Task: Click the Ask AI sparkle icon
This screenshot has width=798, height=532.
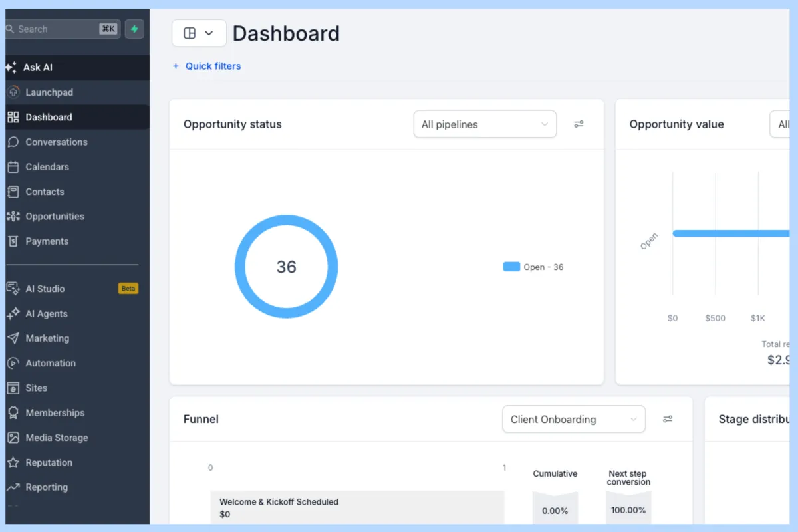Action: click(11, 67)
